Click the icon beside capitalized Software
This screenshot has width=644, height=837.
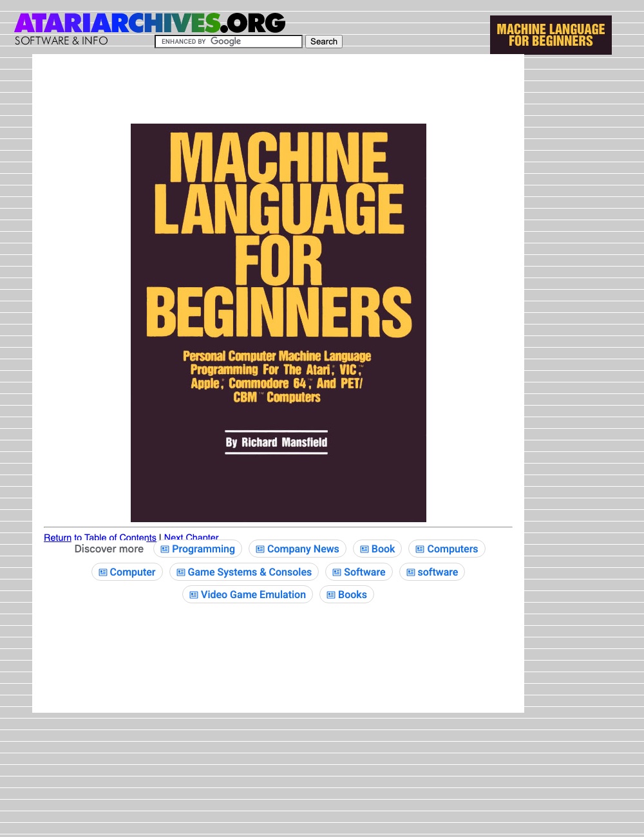[x=337, y=572]
